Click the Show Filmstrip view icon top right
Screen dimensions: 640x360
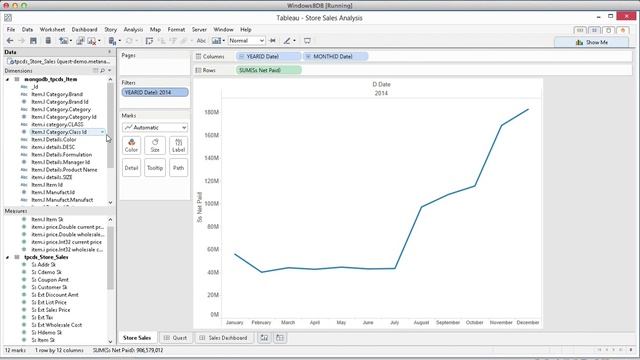pos(580,30)
